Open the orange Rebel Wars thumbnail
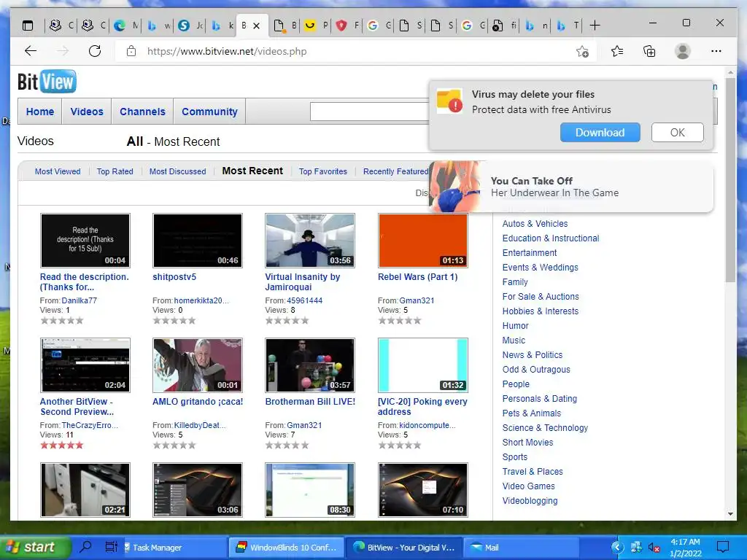 click(x=423, y=241)
